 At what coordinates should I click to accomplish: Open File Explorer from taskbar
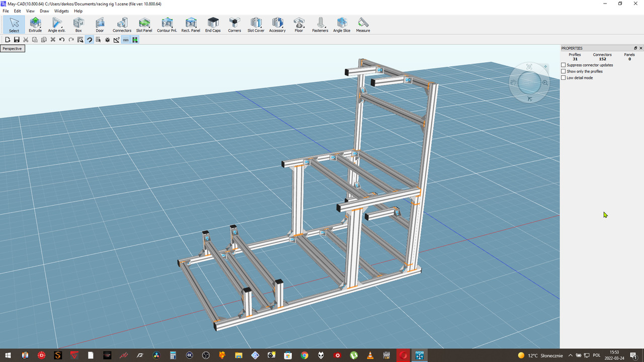(x=238, y=355)
